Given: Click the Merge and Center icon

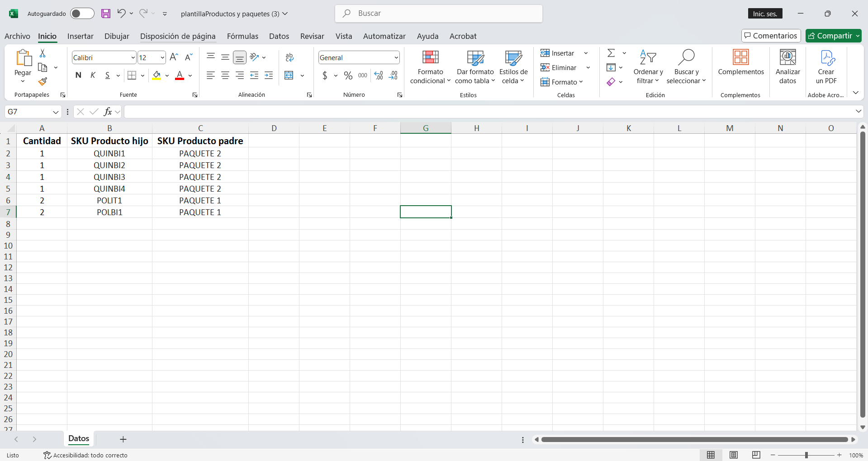Looking at the screenshot, I should (289, 75).
